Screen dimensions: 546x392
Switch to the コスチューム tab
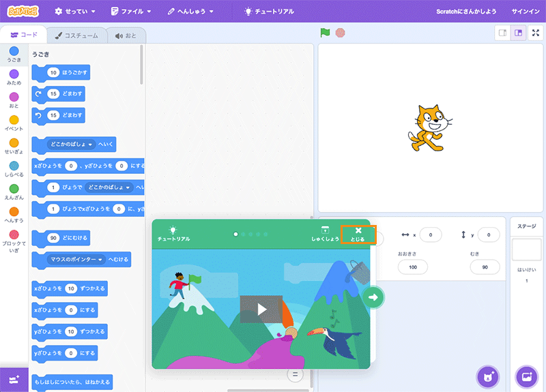tap(76, 35)
